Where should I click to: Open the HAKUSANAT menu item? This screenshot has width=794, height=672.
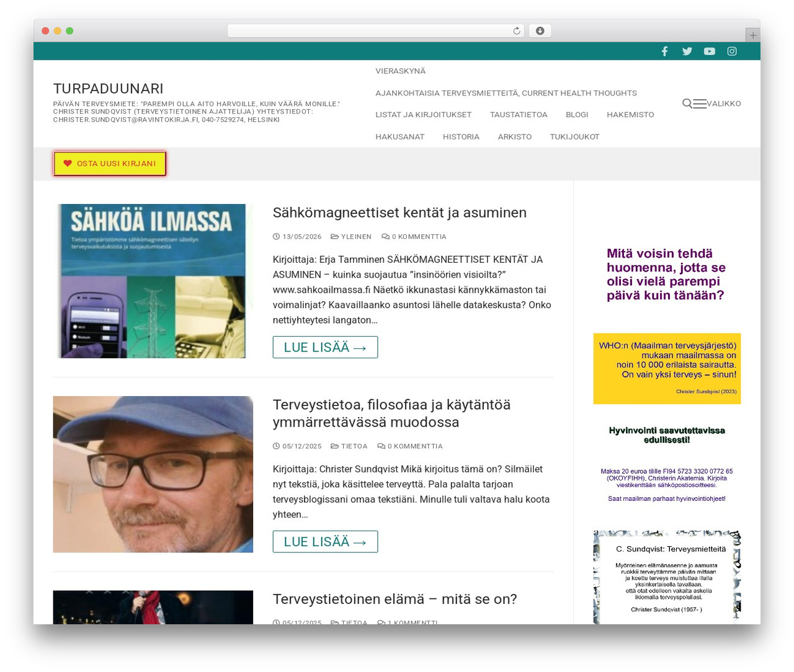click(x=400, y=137)
